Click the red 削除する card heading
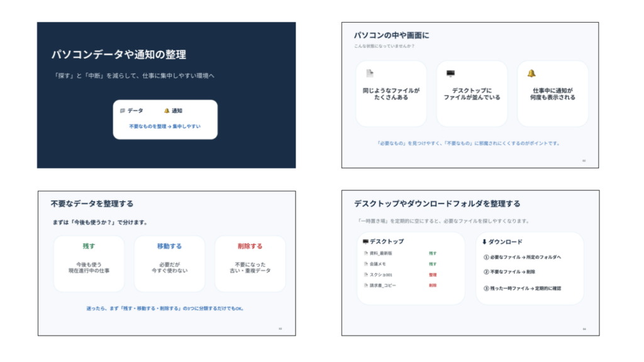The width and height of the screenshot is (644, 362). tap(250, 246)
